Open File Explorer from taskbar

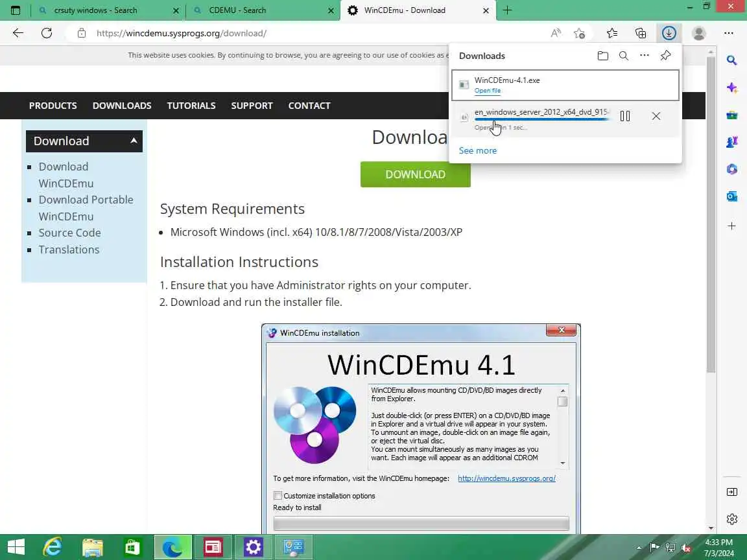[x=93, y=547]
